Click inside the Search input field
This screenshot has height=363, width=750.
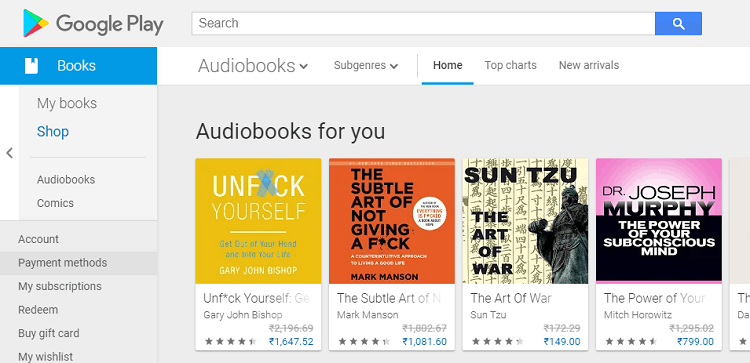pos(423,23)
